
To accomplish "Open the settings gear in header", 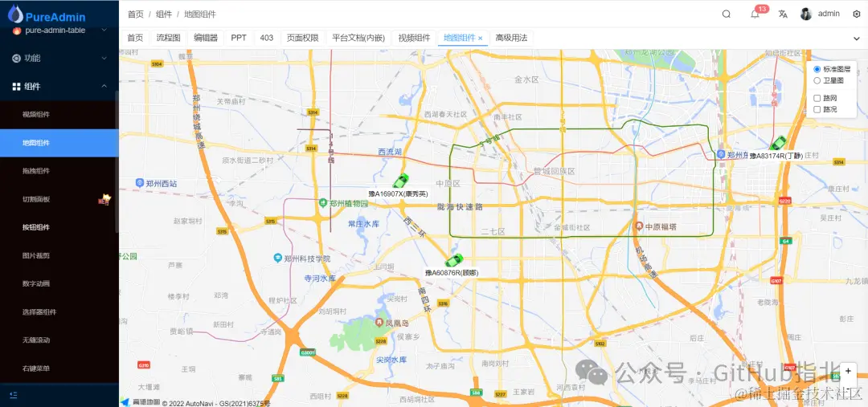I will click(857, 14).
